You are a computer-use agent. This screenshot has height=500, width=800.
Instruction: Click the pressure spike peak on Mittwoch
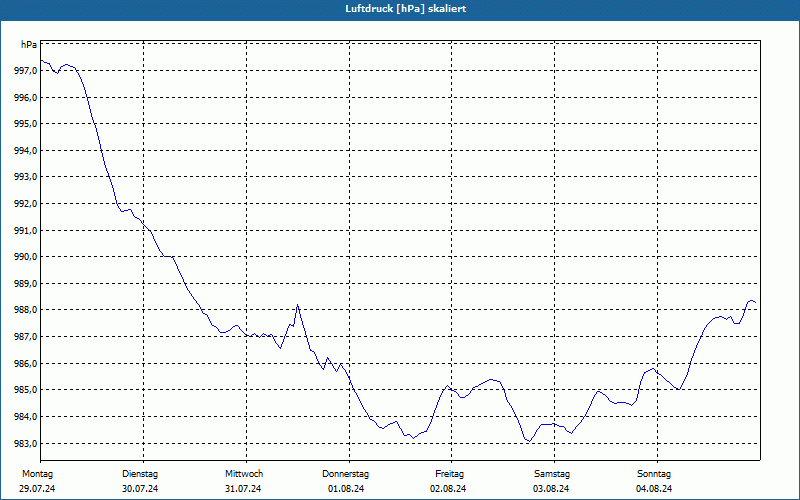[x=297, y=305]
